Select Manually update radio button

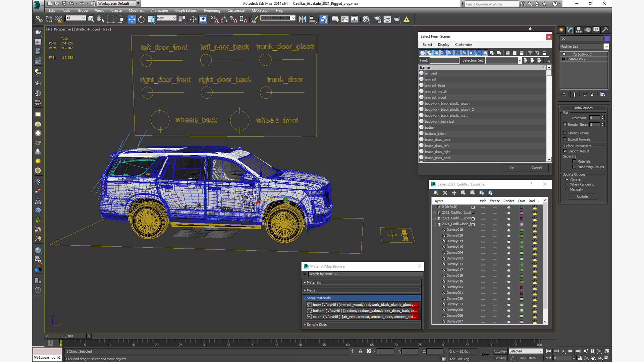(567, 189)
